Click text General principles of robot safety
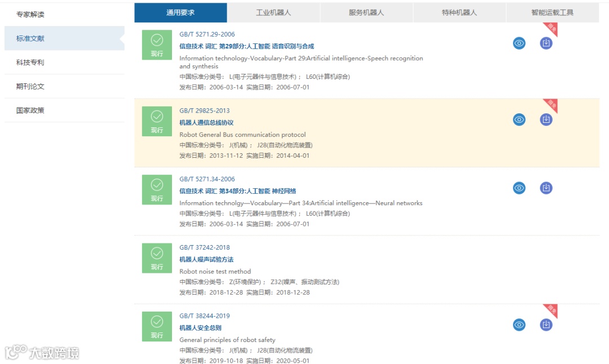Viewport: 609px width, 364px height. 227,340
